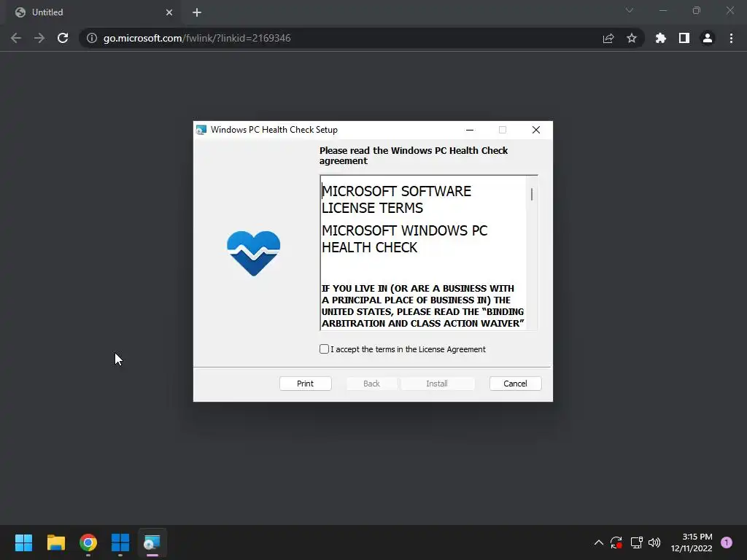Open the Extensions puzzle icon
747x560 pixels.
tap(661, 38)
